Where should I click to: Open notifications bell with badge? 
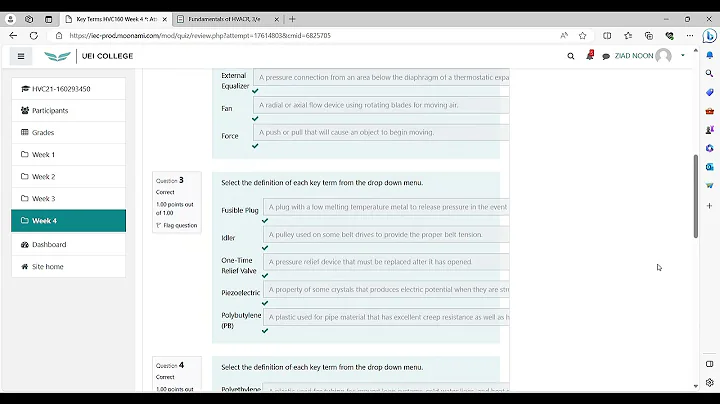click(x=590, y=56)
